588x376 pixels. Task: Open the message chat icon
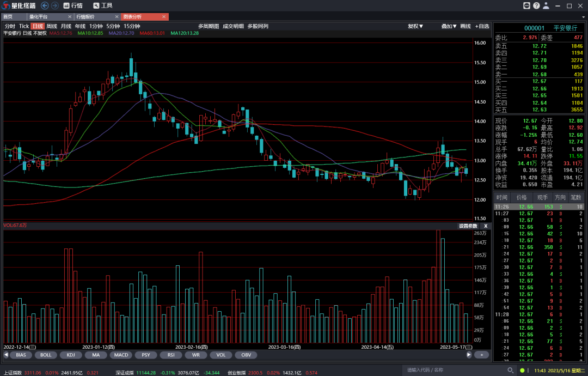coord(526,5)
